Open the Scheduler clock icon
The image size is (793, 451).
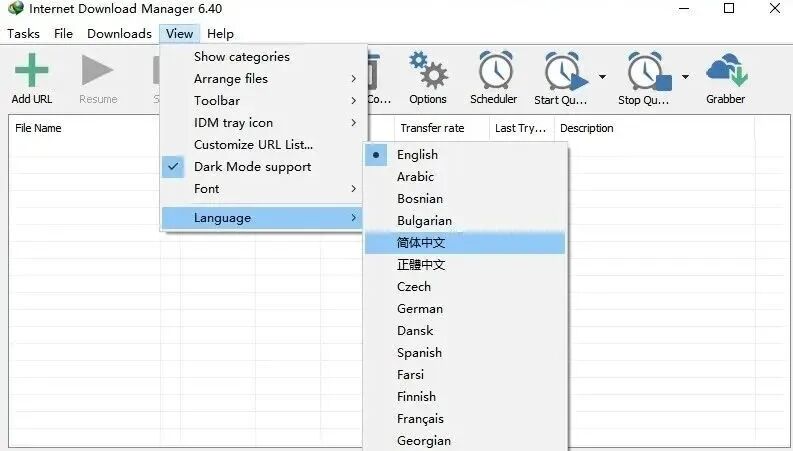point(495,70)
